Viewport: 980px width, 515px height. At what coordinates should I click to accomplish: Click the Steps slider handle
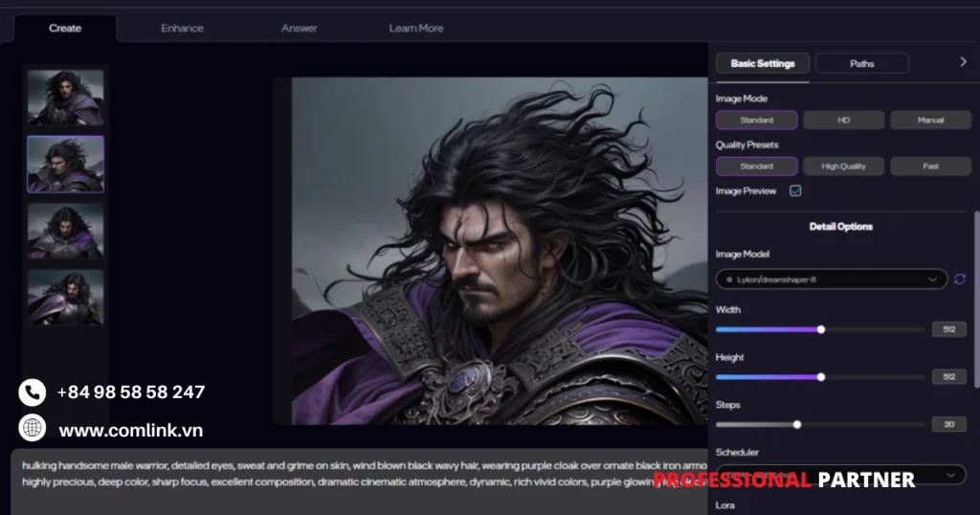click(797, 424)
